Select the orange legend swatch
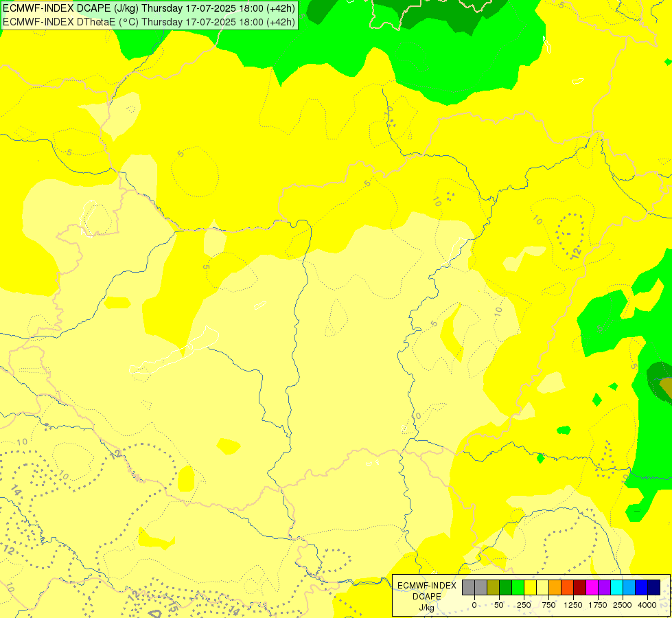Screen dimensions: 672x618 coord(555,587)
